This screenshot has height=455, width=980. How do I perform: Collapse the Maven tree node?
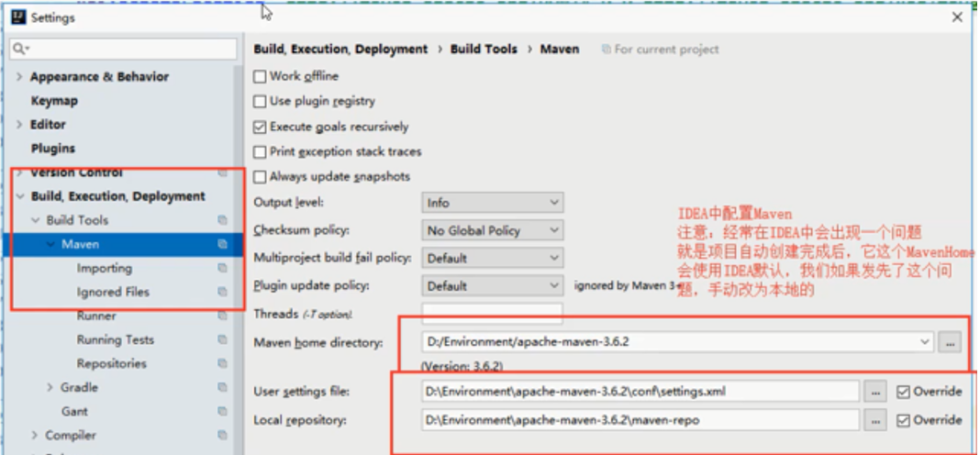click(x=50, y=244)
